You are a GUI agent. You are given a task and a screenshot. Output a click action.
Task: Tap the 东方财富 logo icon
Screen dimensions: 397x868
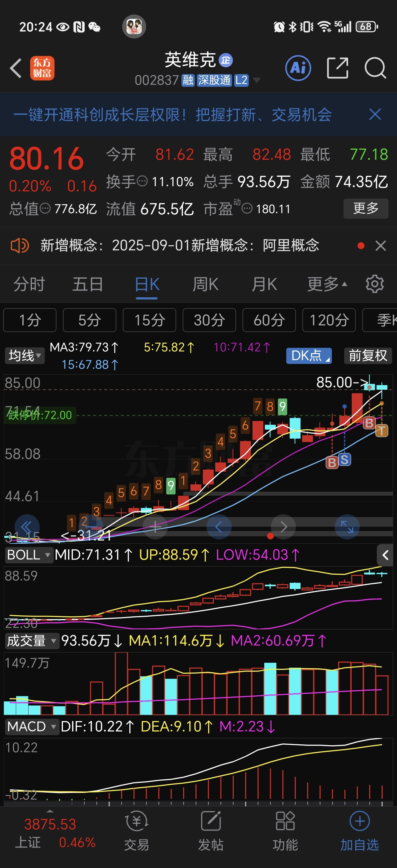42,68
